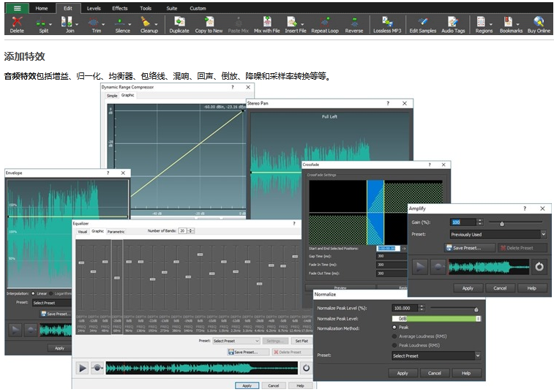Click the Gain percentage input field

tap(461, 222)
